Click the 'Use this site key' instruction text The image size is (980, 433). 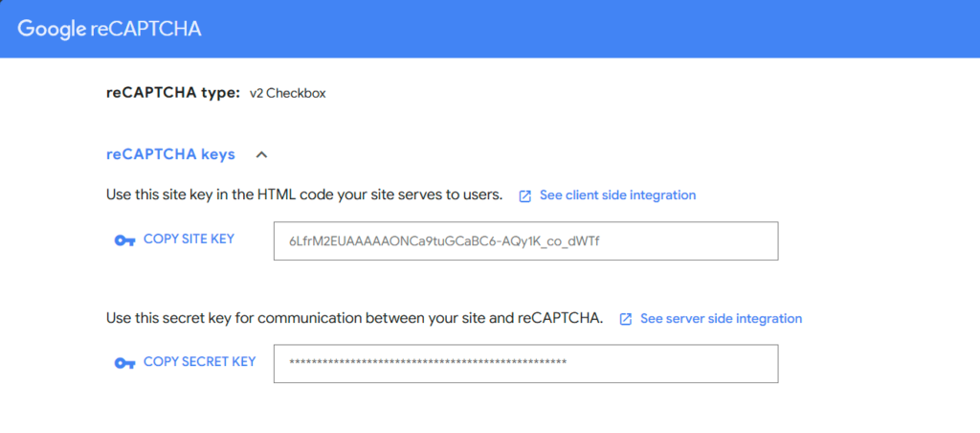click(x=304, y=195)
